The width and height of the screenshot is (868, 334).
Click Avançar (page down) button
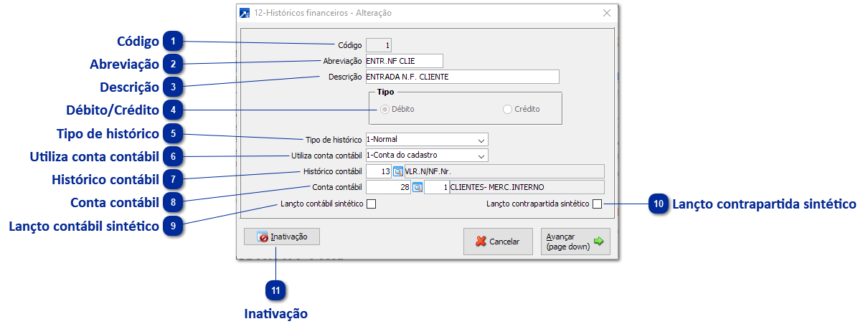pos(575,242)
